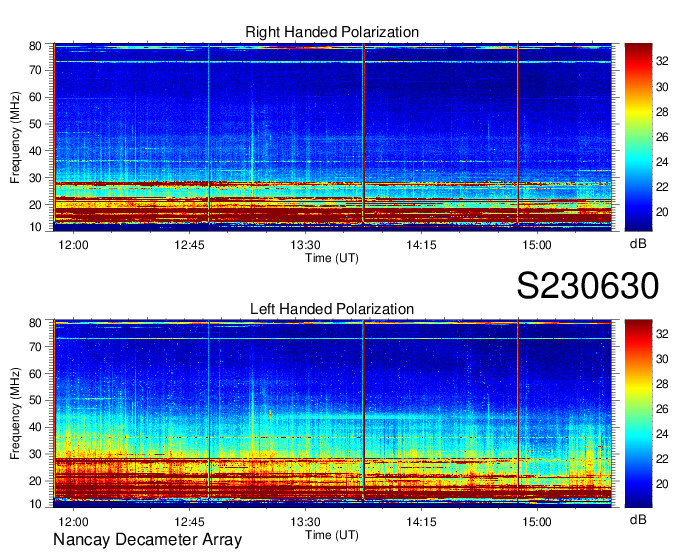Click the dB unit label under Left Handed color bar
Screen dimensions: 680x552
pyautogui.click(x=638, y=519)
